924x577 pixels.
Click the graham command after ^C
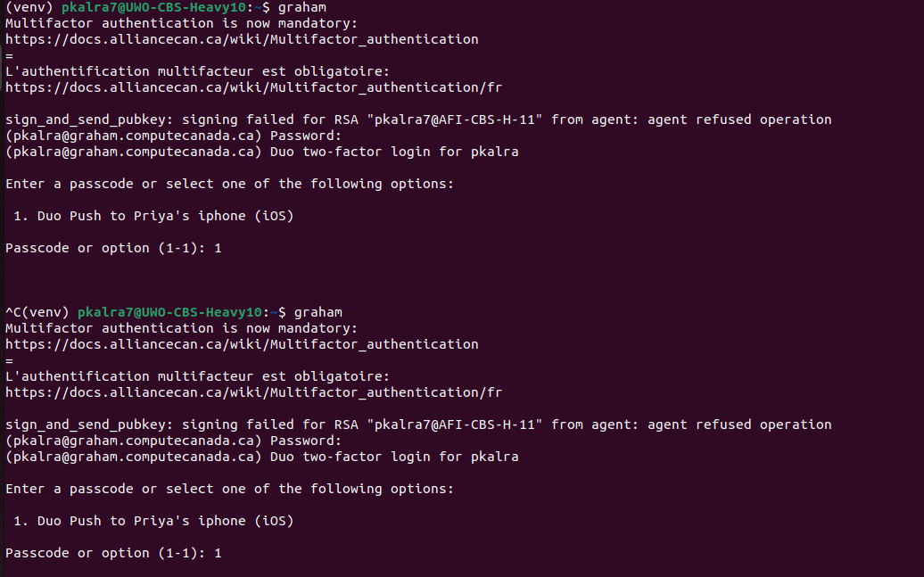[317, 312]
